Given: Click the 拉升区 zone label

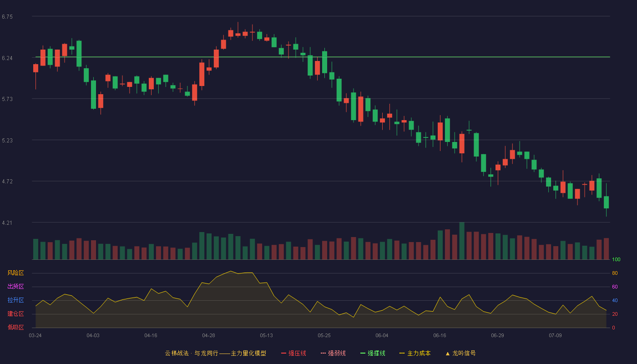Looking at the screenshot, I should (x=15, y=300).
